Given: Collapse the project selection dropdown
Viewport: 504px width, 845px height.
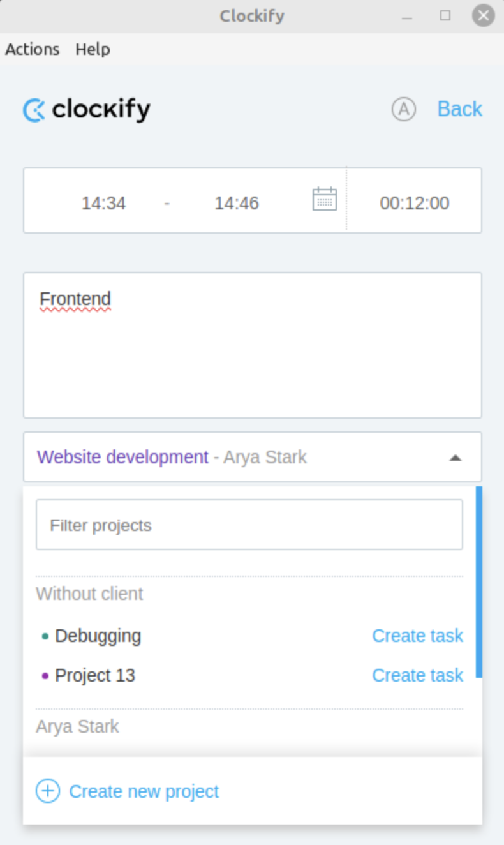Looking at the screenshot, I should coord(454,457).
